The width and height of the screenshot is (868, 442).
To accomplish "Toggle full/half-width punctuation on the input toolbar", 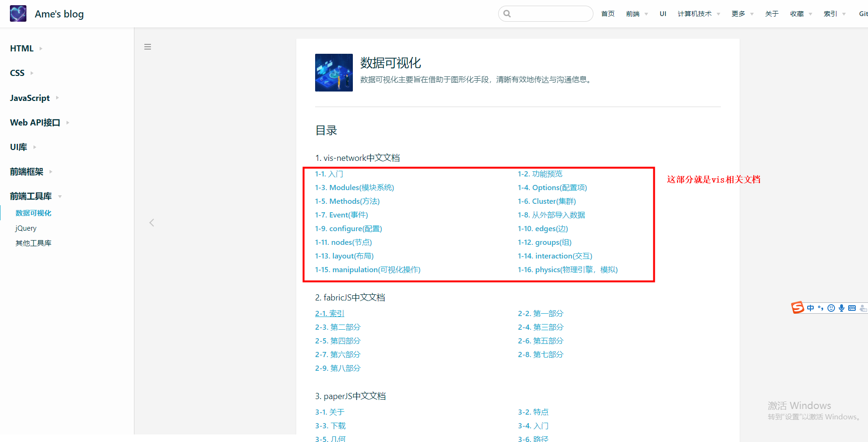I will [821, 308].
